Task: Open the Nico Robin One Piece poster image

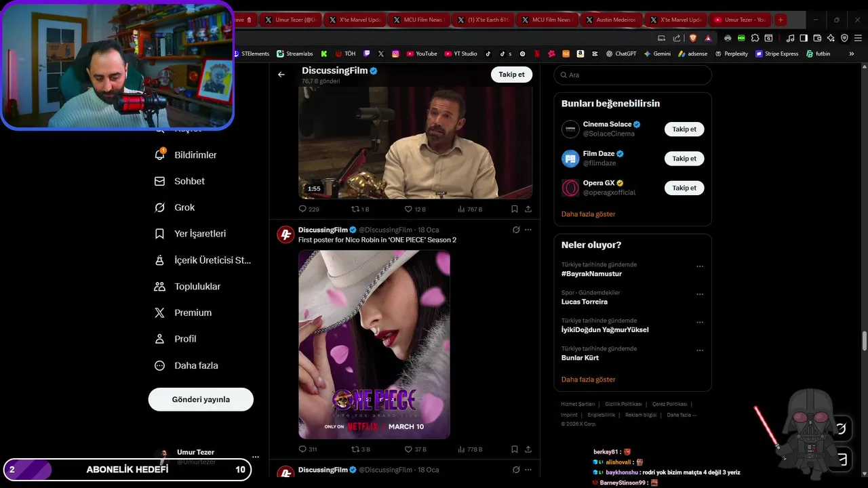Action: (374, 344)
